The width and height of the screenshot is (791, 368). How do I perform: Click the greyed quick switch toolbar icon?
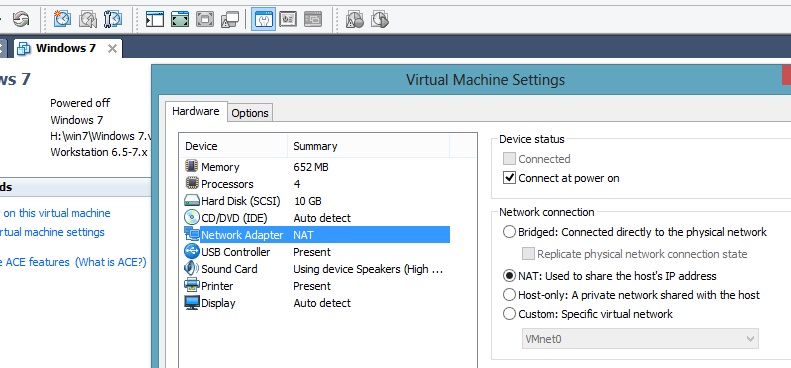(x=205, y=19)
